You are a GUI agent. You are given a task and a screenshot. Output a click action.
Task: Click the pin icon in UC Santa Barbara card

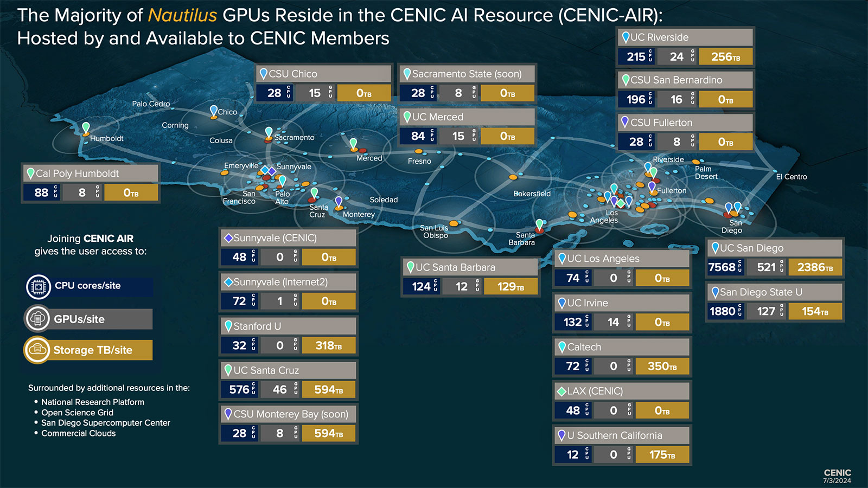411,267
